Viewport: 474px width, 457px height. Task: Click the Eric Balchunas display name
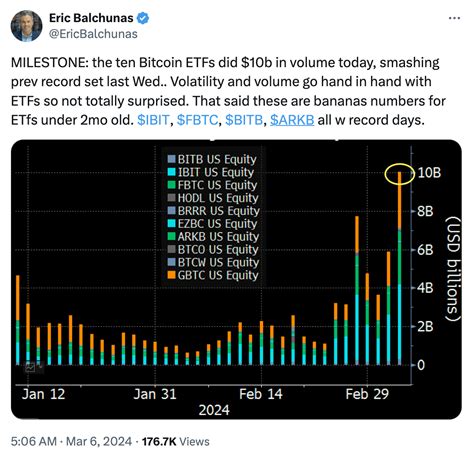pyautogui.click(x=91, y=18)
